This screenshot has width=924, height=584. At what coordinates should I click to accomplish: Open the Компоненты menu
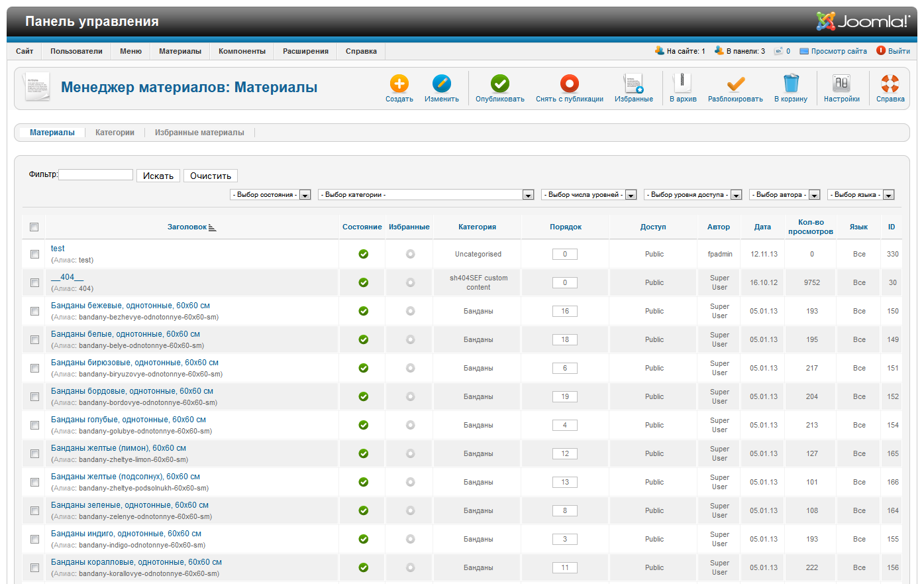[x=242, y=51]
